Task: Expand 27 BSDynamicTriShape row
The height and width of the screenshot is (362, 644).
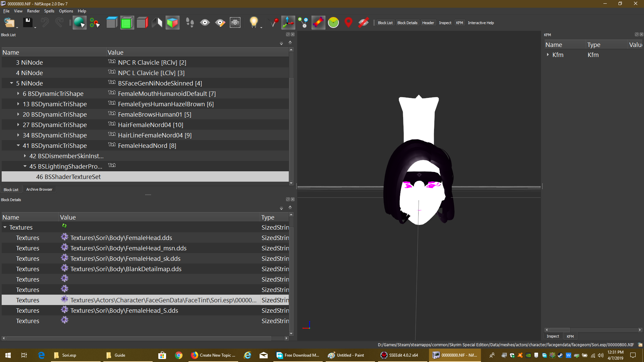Action: (x=18, y=125)
